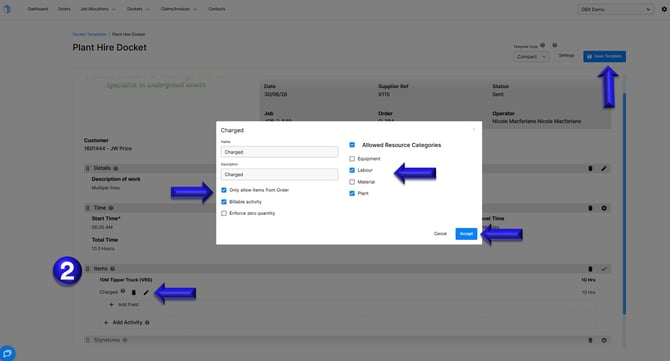This screenshot has width=670, height=361.
Task: Open the chat support bubble icon
Action: [x=7, y=353]
